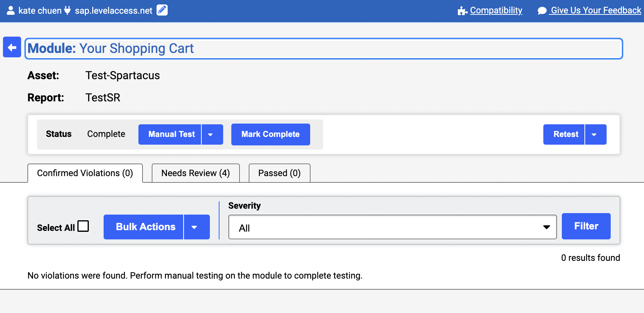Click the Bulk Actions button
The height and width of the screenshot is (313, 644).
144,227
